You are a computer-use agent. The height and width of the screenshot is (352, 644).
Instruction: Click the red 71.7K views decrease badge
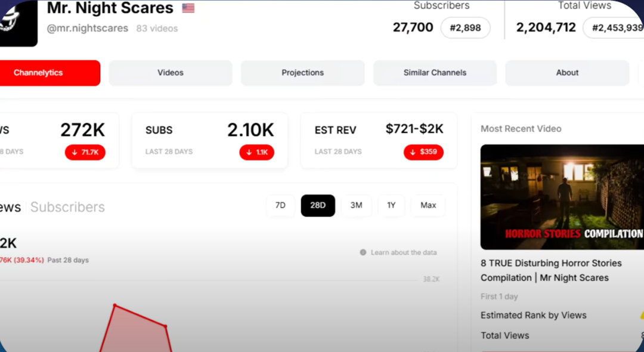point(85,152)
